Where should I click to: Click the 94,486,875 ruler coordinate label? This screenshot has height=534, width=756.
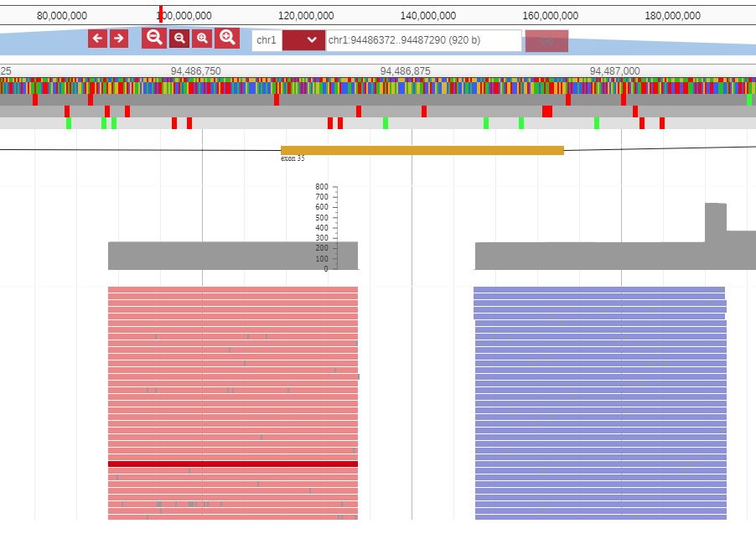[x=405, y=71]
